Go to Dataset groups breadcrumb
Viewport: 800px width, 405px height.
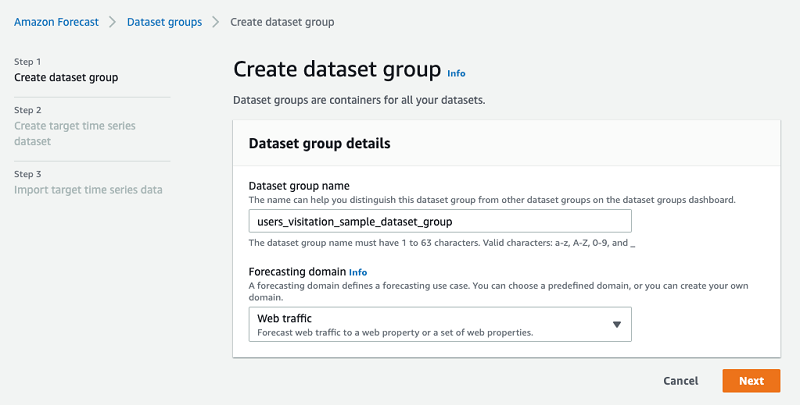[164, 21]
